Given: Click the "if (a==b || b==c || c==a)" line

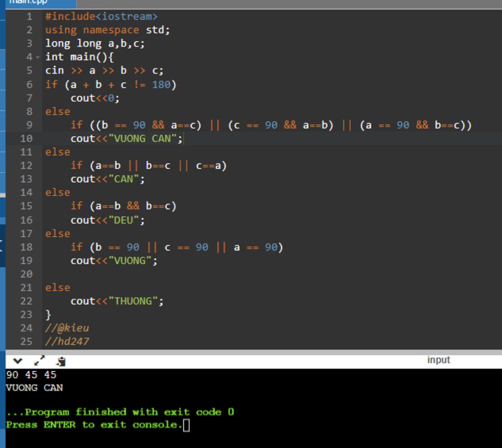Looking at the screenshot, I should pos(149,166).
